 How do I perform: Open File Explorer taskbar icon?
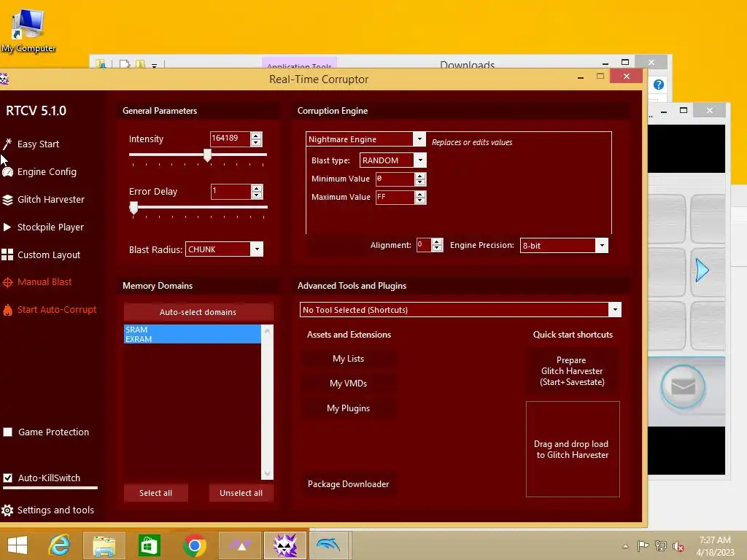point(104,545)
